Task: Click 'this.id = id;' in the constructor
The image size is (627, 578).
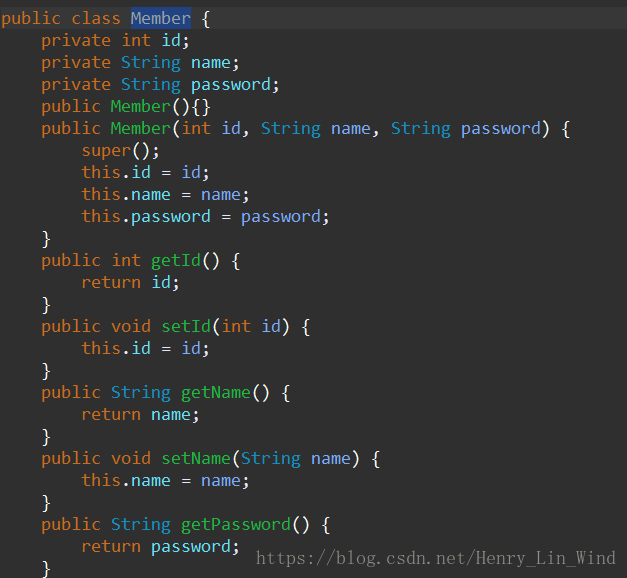Action: [x=146, y=173]
